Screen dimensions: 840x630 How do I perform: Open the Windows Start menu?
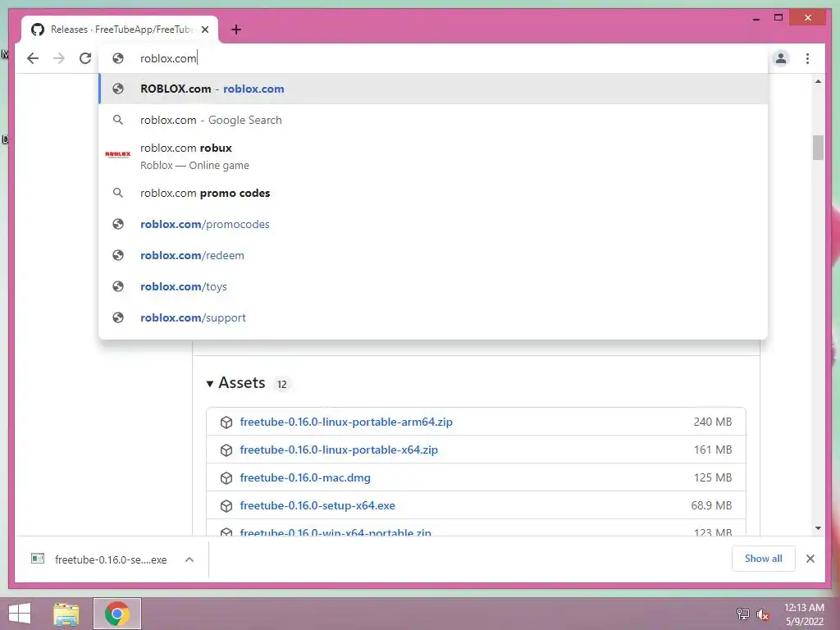tap(20, 614)
